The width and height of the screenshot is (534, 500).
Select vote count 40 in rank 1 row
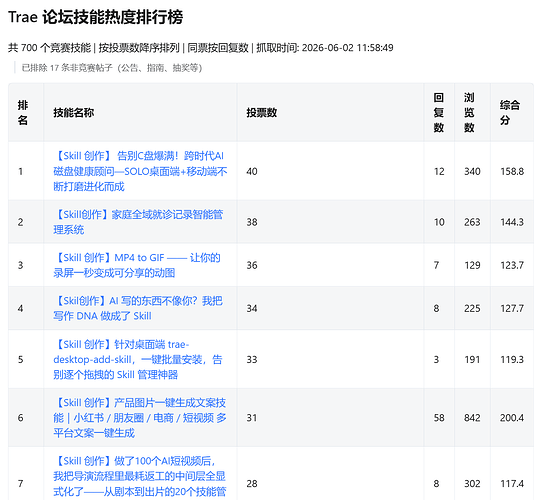pos(252,171)
